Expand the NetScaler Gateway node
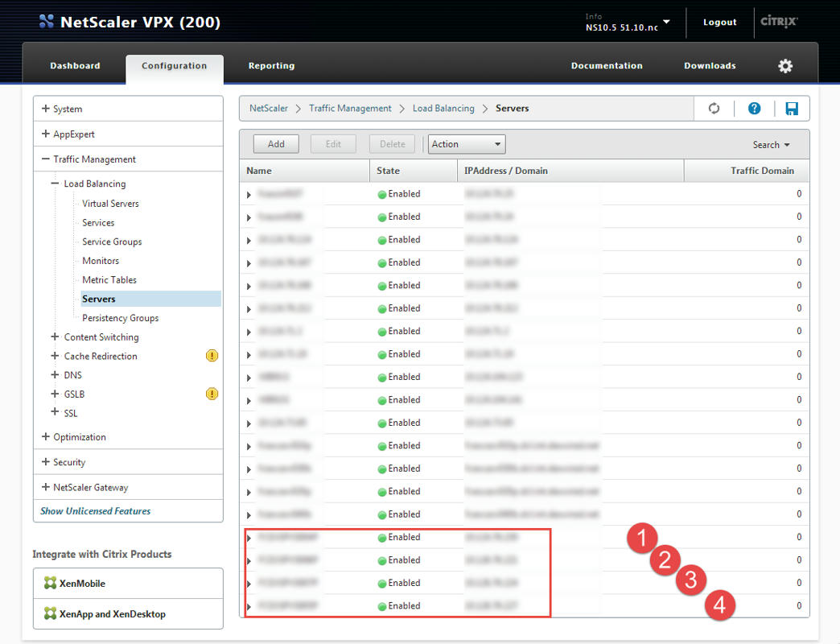 [x=46, y=486]
